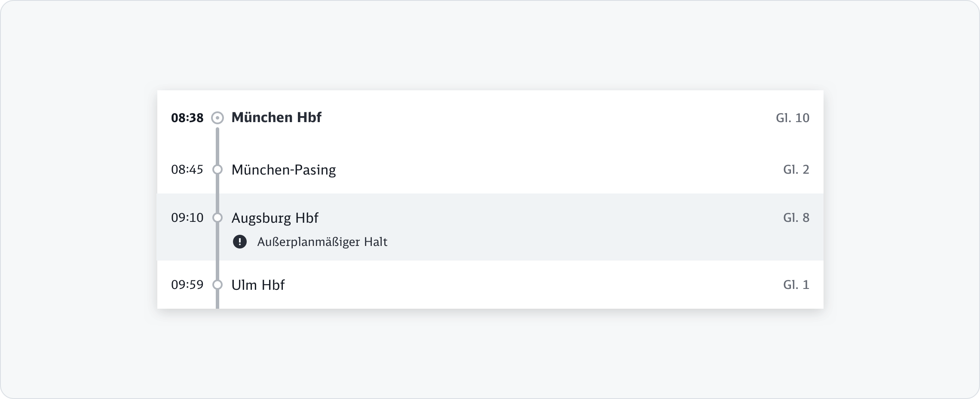This screenshot has height=399, width=980.
Task: Click platform label Gl. 10
Action: point(792,118)
